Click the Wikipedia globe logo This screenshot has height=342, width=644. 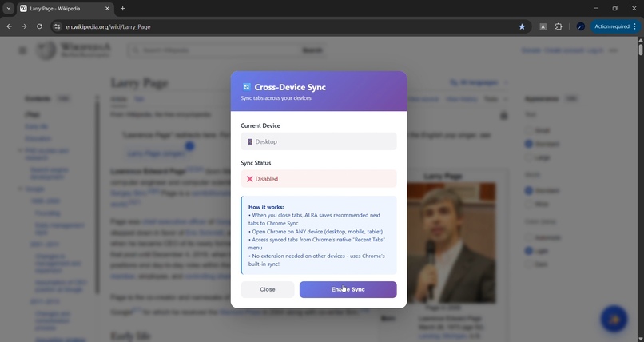click(x=46, y=50)
